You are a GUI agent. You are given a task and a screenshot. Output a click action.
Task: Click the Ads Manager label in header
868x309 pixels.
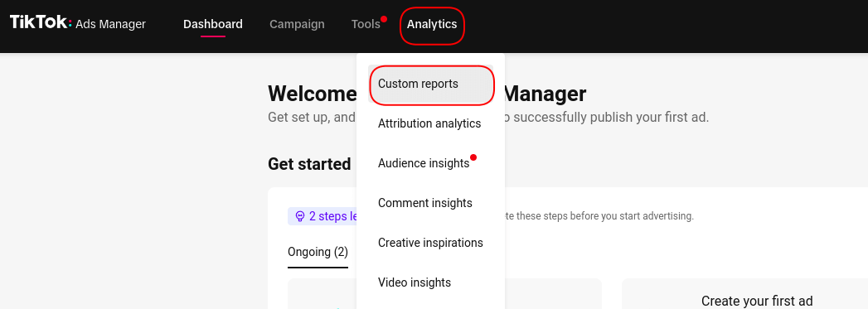[111, 24]
